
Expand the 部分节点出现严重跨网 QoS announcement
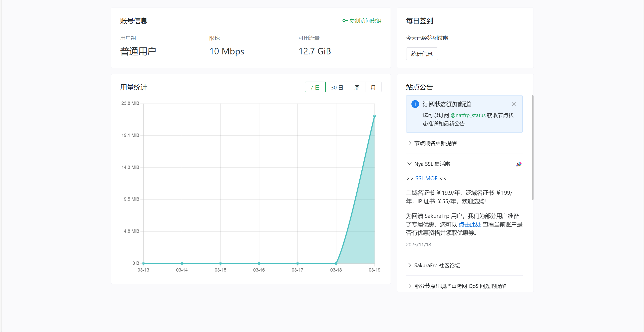tap(460, 286)
